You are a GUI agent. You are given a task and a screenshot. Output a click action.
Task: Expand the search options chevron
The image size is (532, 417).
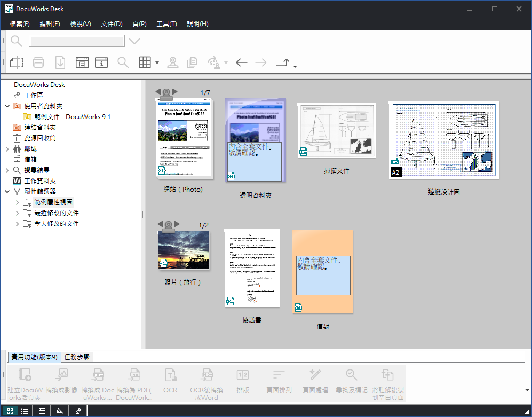[134, 41]
